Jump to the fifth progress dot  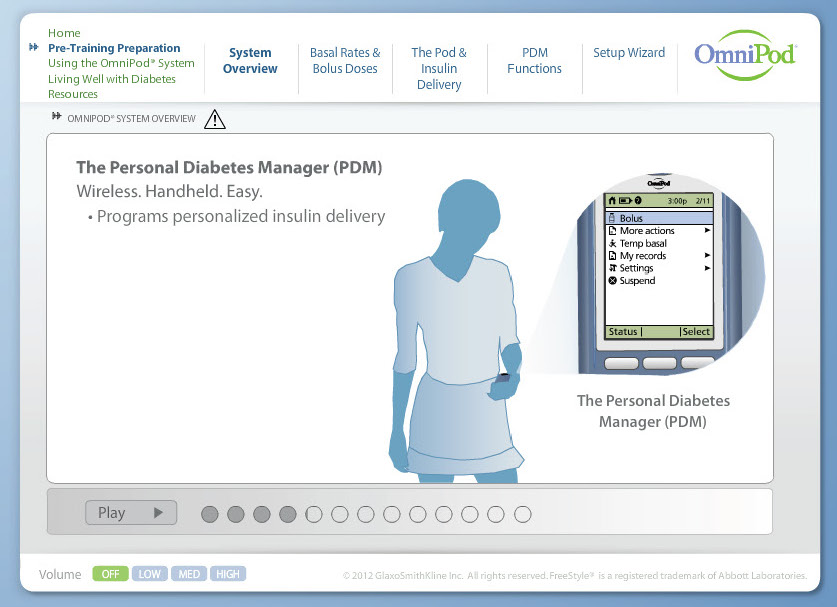314,515
